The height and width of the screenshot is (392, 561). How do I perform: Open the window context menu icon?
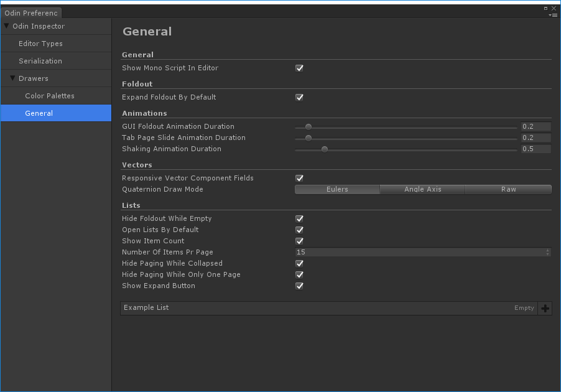coord(553,14)
